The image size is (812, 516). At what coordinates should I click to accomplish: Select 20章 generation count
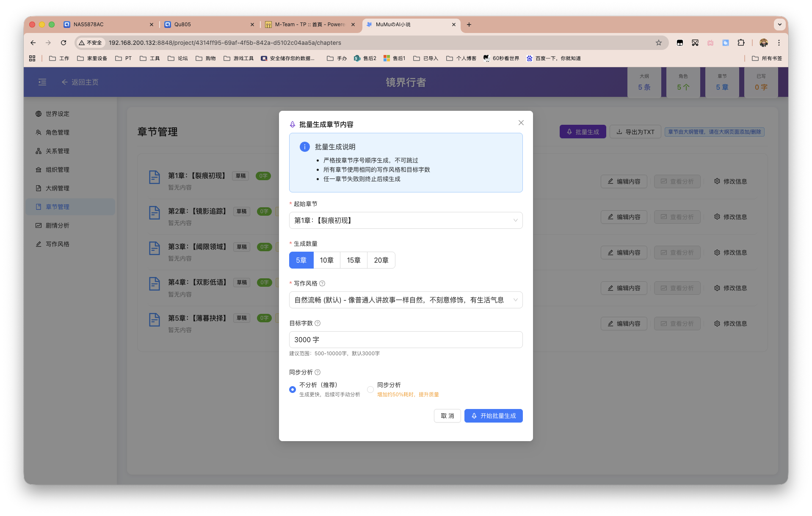[381, 260]
